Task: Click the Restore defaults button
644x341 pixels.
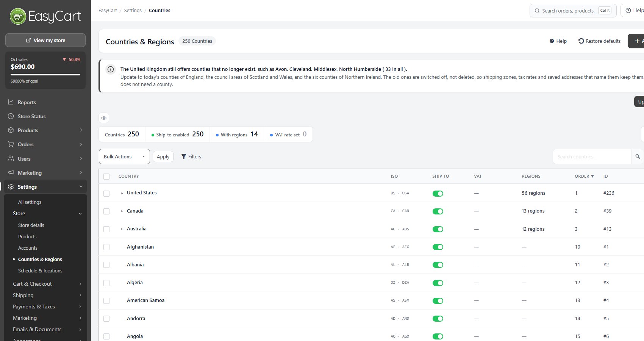Action: (600, 41)
